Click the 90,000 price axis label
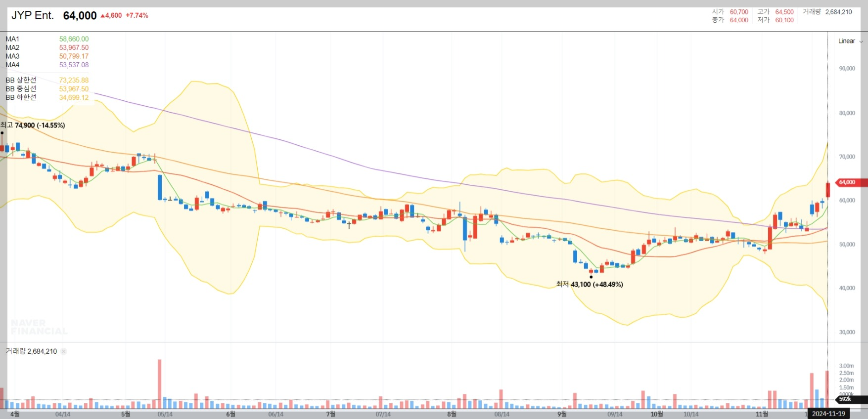 (847, 69)
